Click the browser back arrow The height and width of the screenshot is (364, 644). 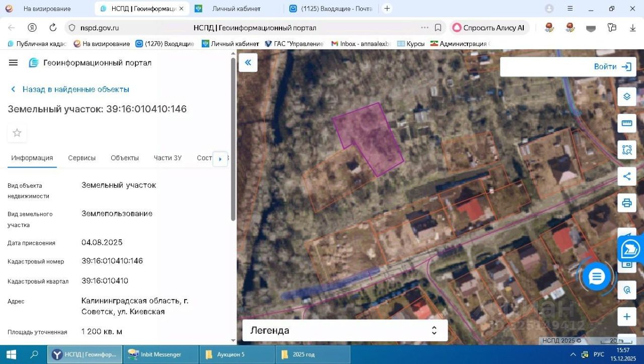(x=11, y=28)
